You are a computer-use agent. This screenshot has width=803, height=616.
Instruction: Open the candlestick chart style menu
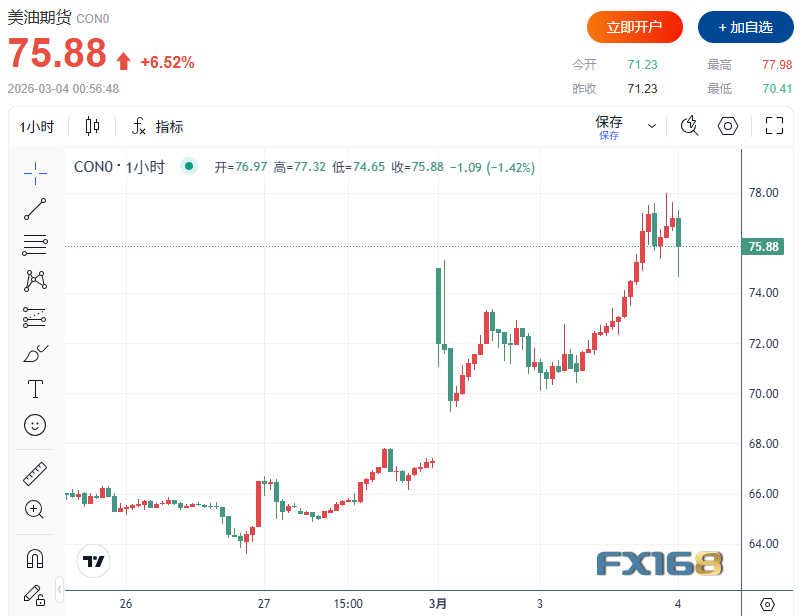93,127
